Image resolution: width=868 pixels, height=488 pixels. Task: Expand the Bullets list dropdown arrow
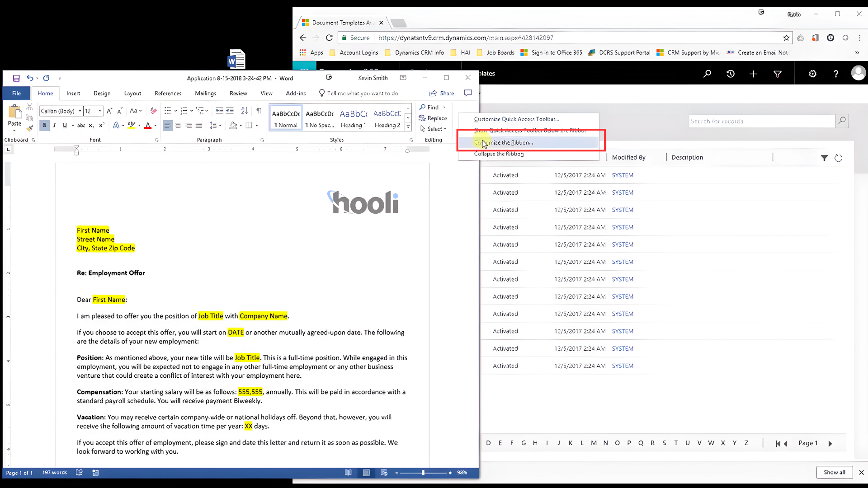click(x=175, y=111)
